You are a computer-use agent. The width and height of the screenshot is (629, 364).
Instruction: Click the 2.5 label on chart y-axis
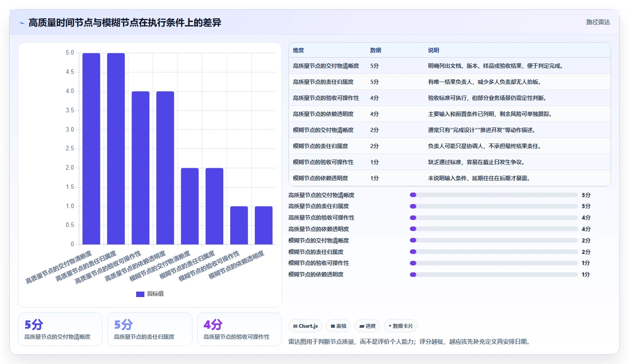70,149
